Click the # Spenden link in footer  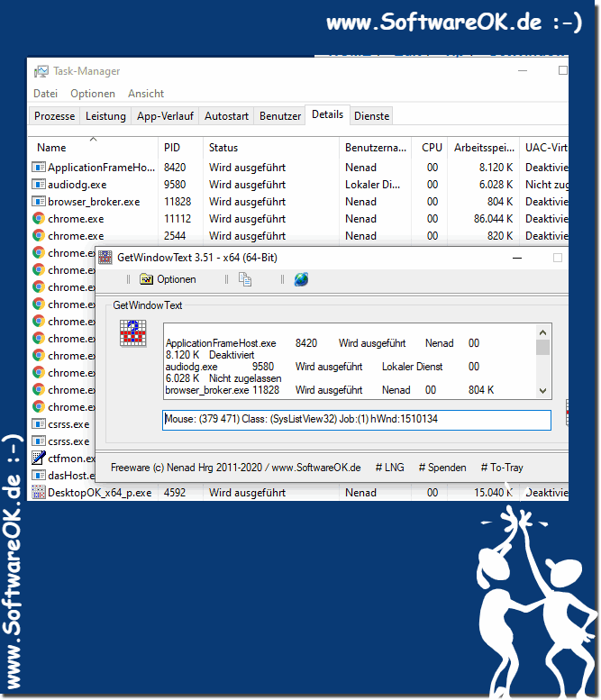click(x=442, y=468)
